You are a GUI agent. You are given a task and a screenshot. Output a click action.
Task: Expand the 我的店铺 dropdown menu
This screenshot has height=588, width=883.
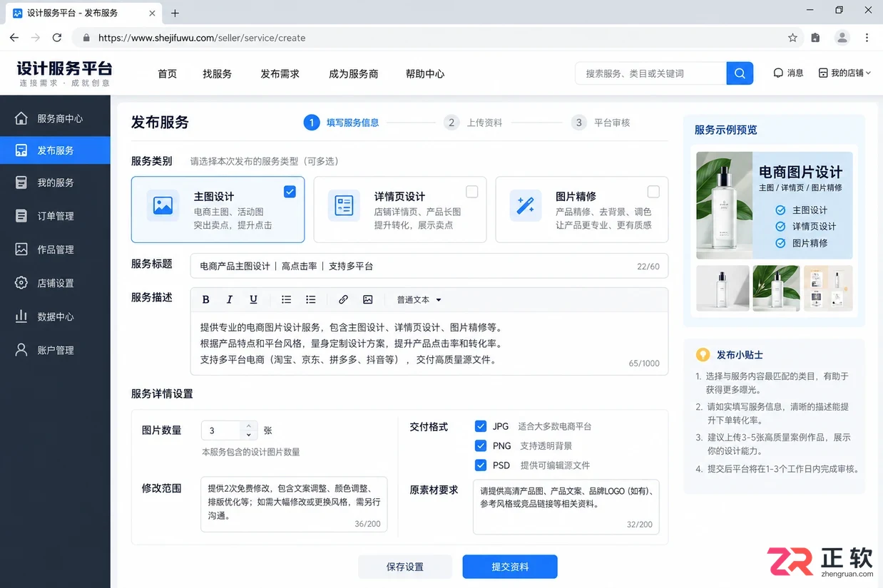click(844, 73)
